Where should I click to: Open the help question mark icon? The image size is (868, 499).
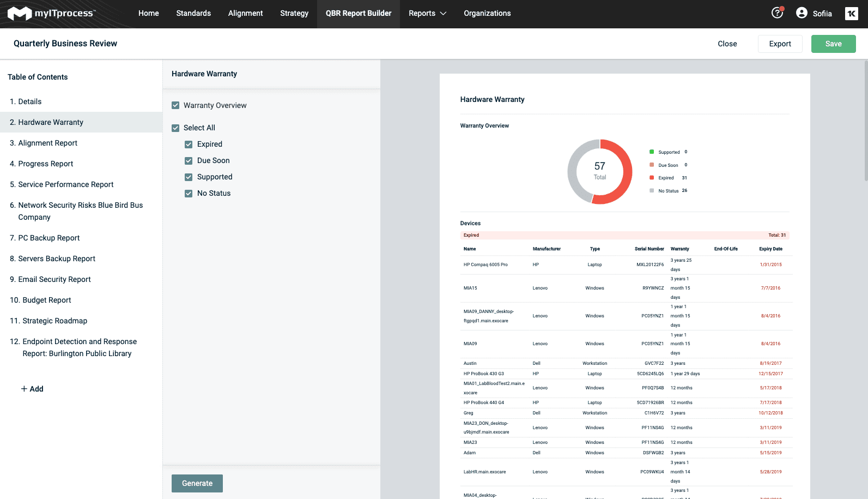pyautogui.click(x=777, y=13)
